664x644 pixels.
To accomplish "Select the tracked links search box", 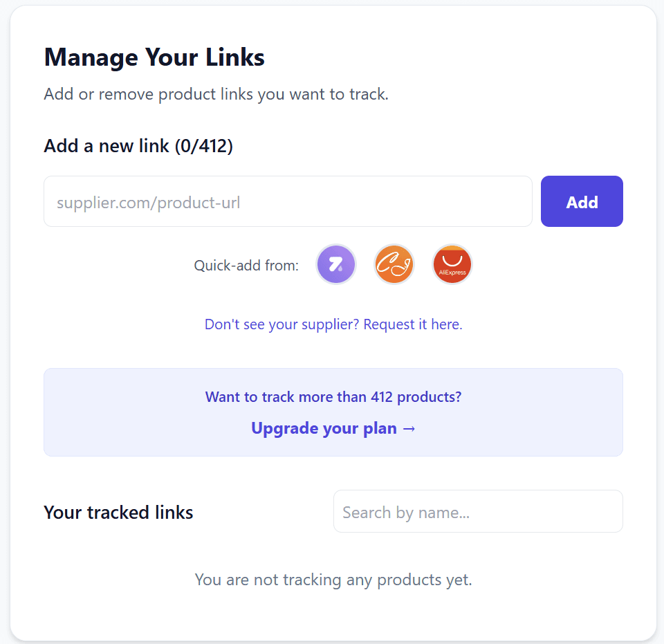I will click(477, 511).
